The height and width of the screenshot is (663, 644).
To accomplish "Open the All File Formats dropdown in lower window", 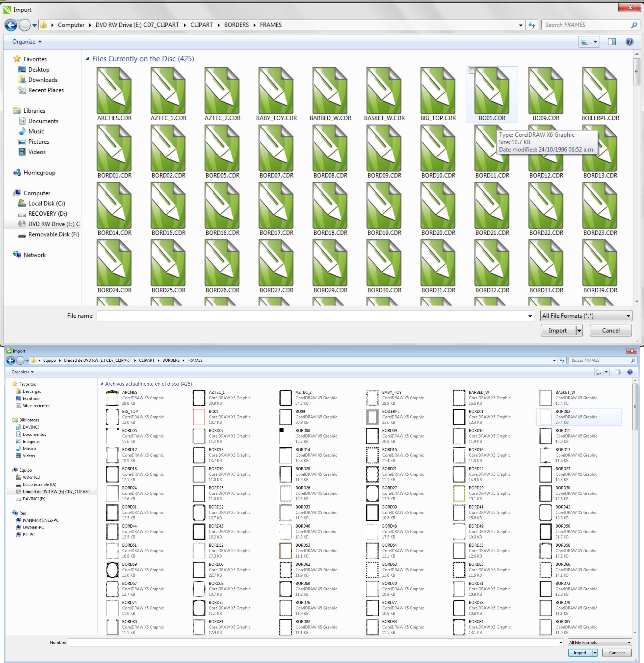I will (x=600, y=642).
